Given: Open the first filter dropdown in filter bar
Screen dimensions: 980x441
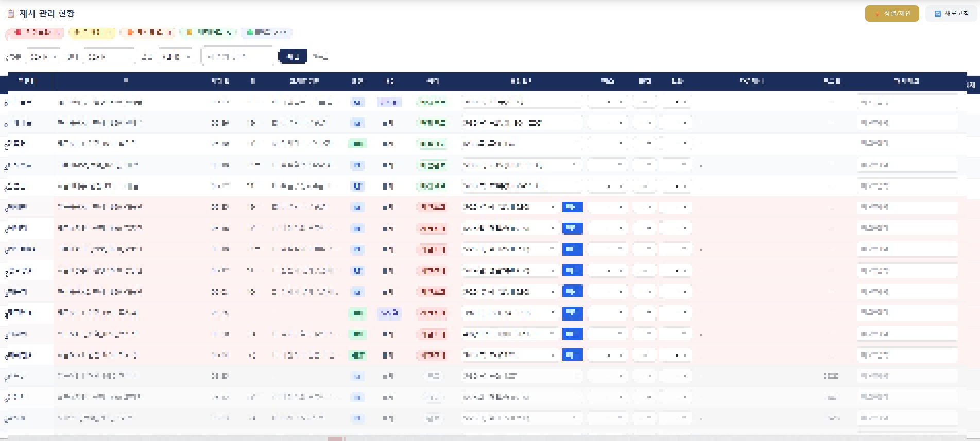Looking at the screenshot, I should (x=42, y=57).
